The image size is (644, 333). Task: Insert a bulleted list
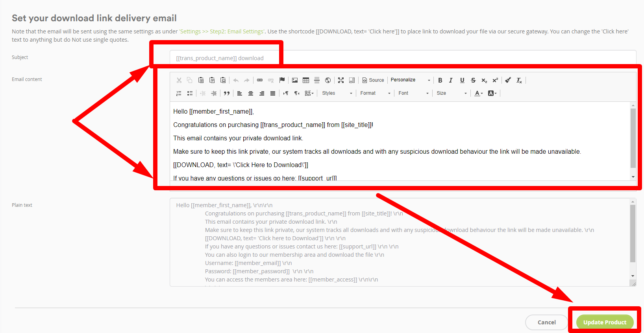(190, 93)
